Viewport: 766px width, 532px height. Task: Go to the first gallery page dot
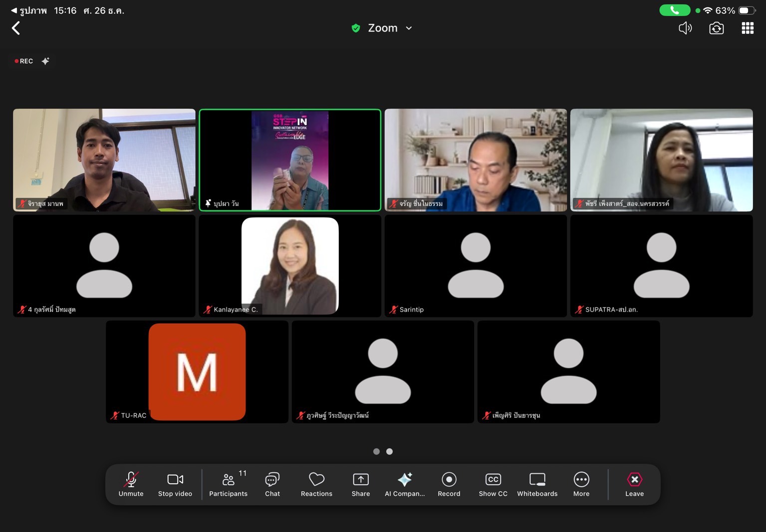click(376, 451)
